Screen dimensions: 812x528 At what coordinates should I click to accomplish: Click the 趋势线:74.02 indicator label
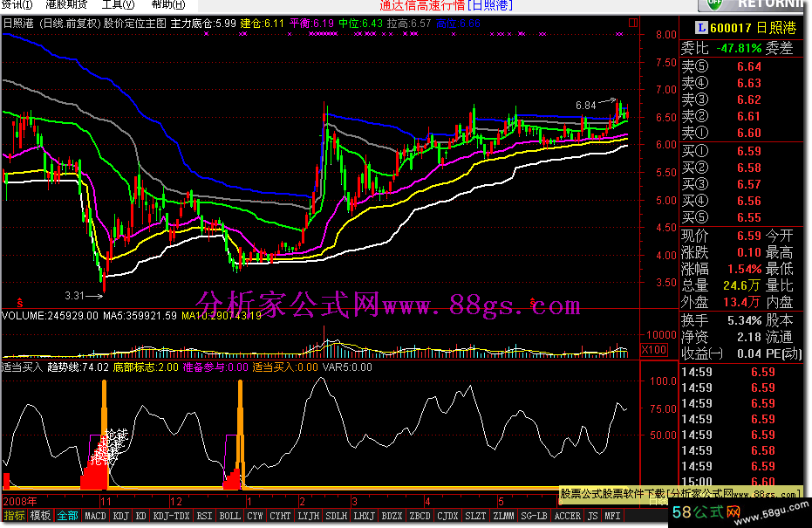[78, 367]
